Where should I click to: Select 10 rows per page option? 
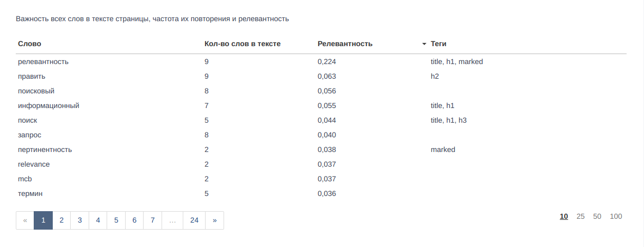pyautogui.click(x=564, y=217)
